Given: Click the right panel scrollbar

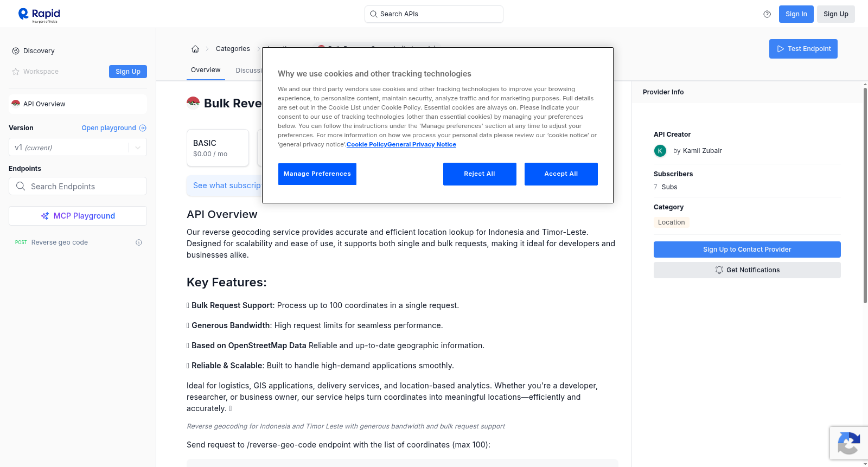Looking at the screenshot, I should click(865, 194).
